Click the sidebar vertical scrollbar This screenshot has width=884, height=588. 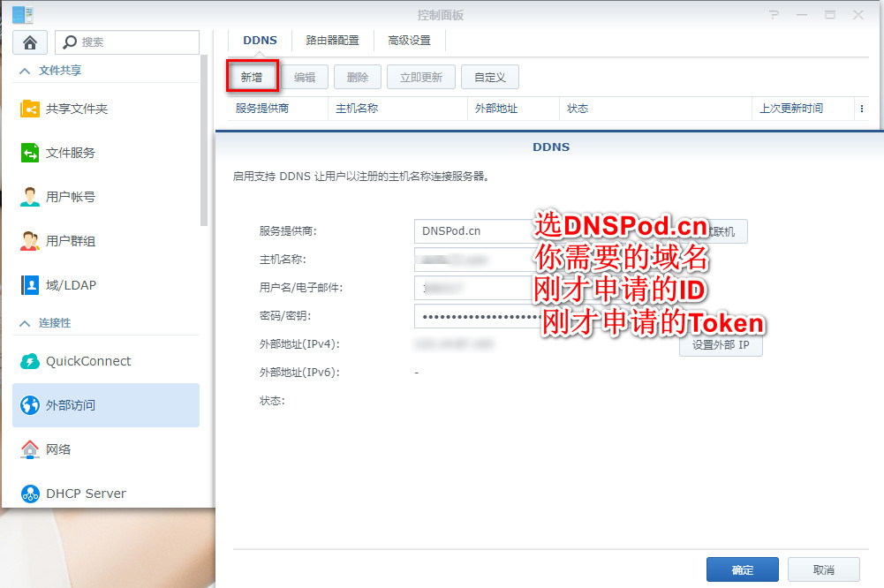point(204,141)
